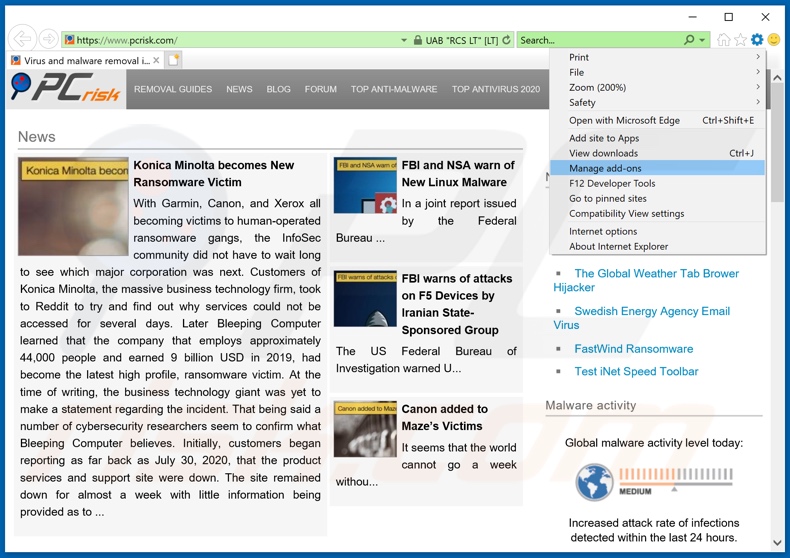Click the Konica Minolta article thumbnail
The height and width of the screenshot is (558, 790).
point(74,206)
